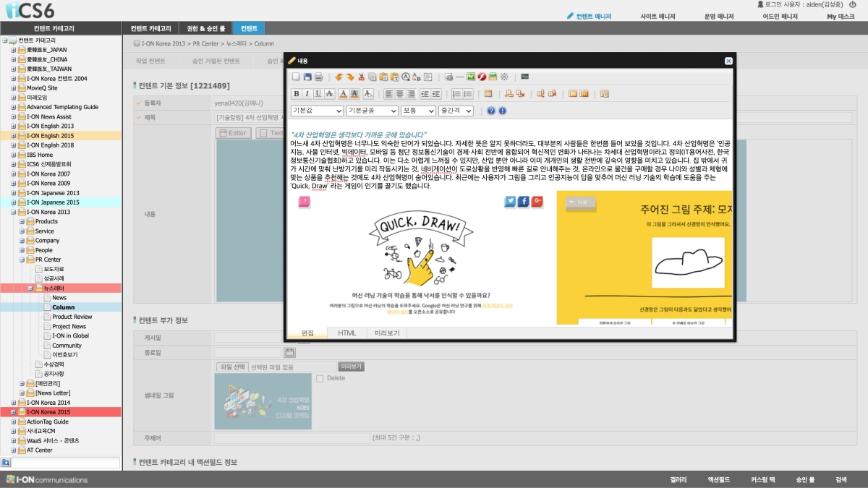Click the Print icon in editor toolbar

[318, 77]
